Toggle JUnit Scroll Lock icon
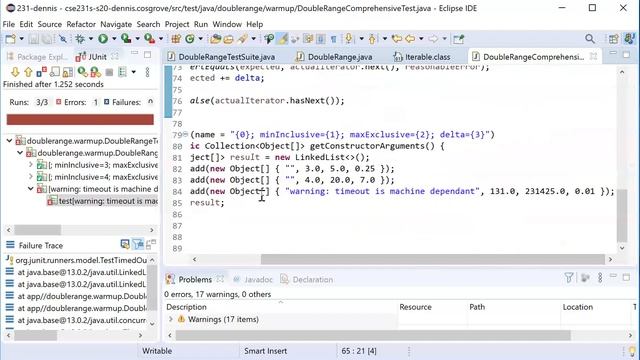Image resolution: width=640 pixels, height=360 pixels. (68, 72)
